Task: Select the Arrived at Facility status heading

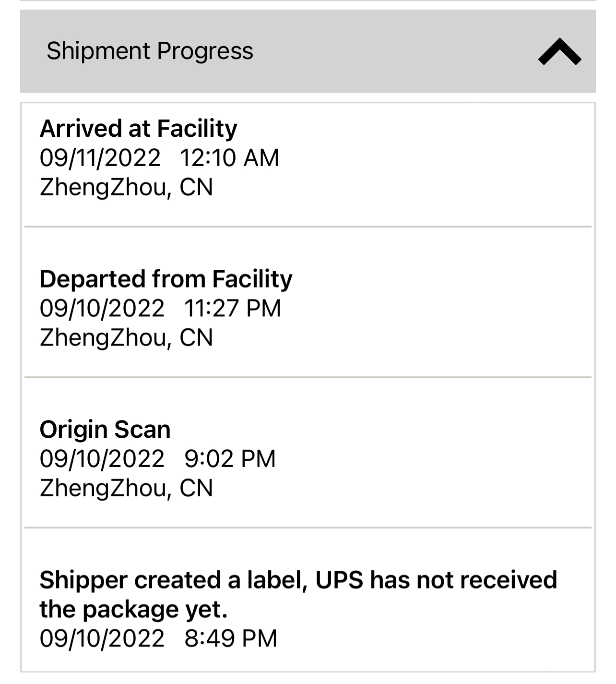Action: pos(139,128)
